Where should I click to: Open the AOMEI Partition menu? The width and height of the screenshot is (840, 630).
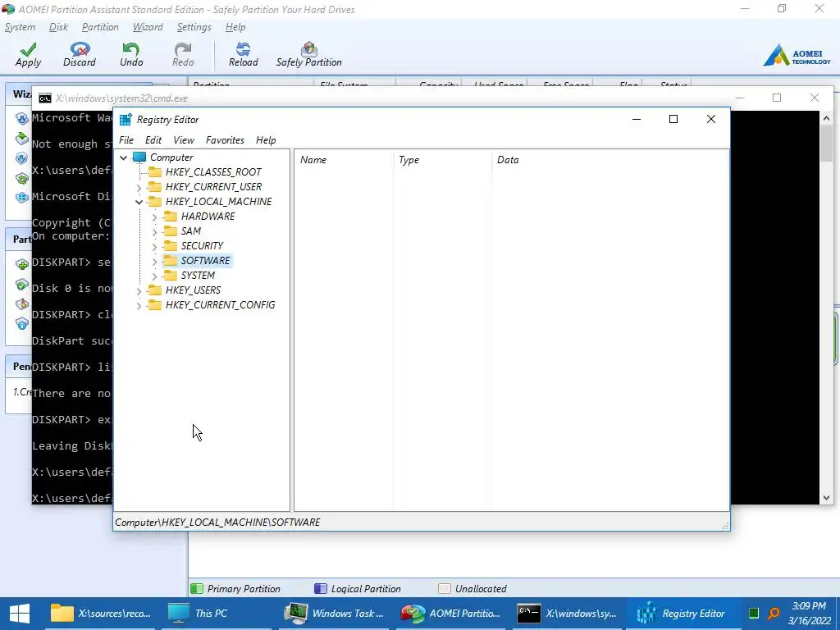[x=100, y=27]
